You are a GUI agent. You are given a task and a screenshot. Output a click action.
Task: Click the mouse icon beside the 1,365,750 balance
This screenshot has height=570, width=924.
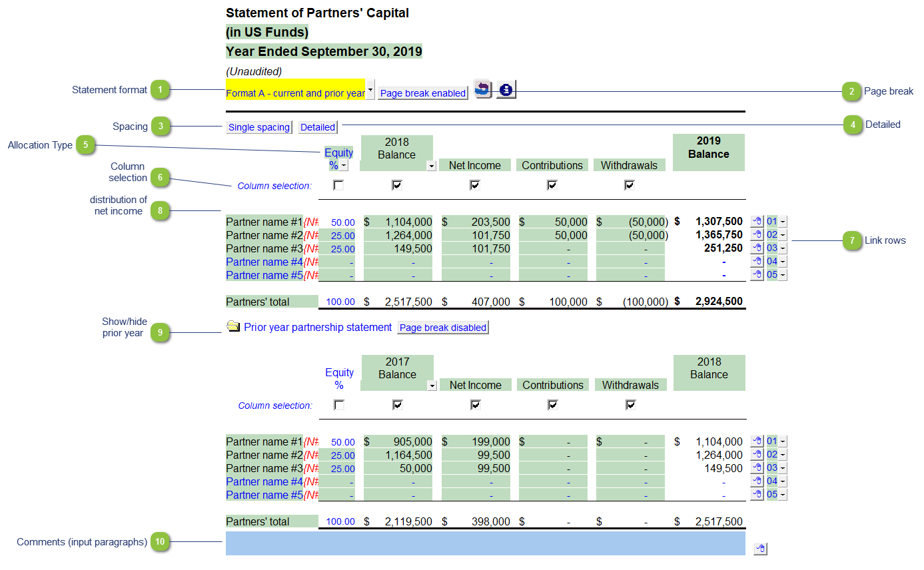pos(757,234)
